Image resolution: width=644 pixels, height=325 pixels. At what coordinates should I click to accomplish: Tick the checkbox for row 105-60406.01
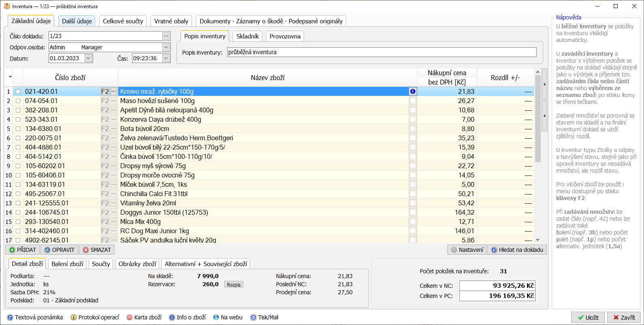click(x=18, y=175)
